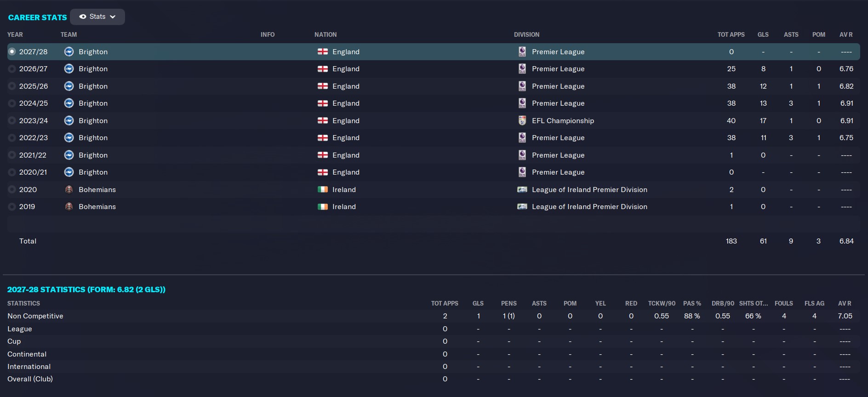Click England flag icon in 2025/26 row
868x397 pixels.
coord(323,86)
